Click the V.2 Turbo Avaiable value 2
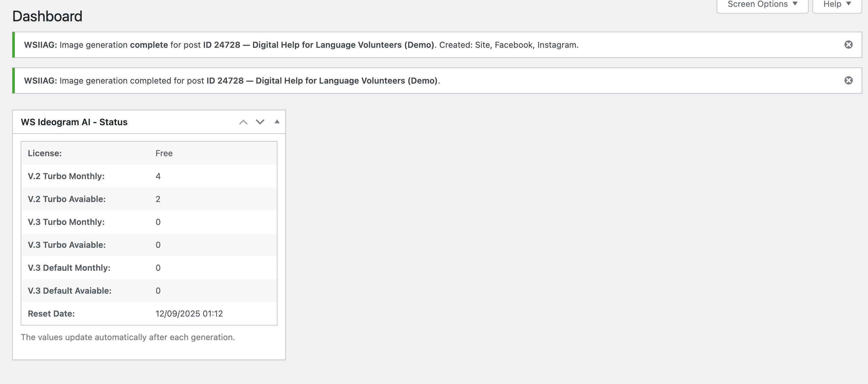Screen dimensions: 868x384 point(158,199)
